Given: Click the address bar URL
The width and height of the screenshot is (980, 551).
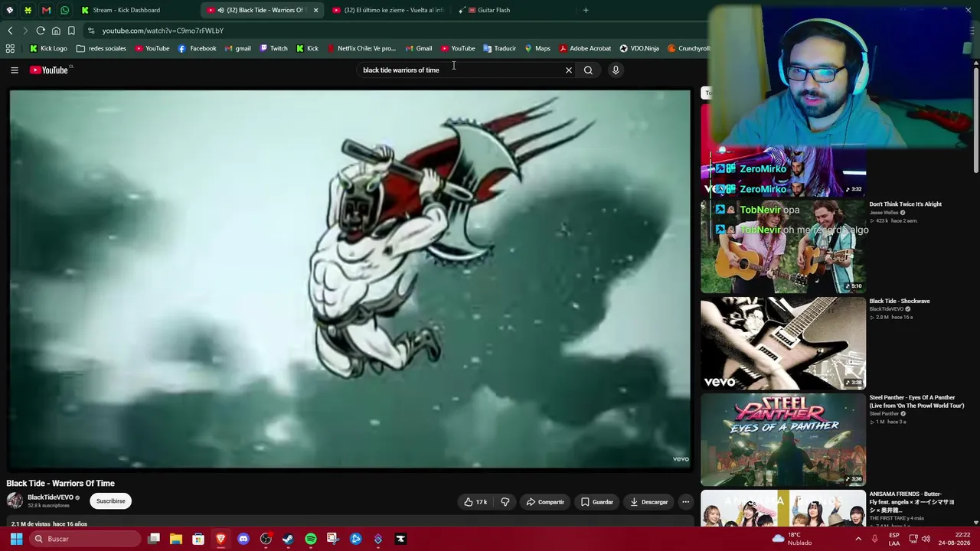Looking at the screenshot, I should point(163,31).
